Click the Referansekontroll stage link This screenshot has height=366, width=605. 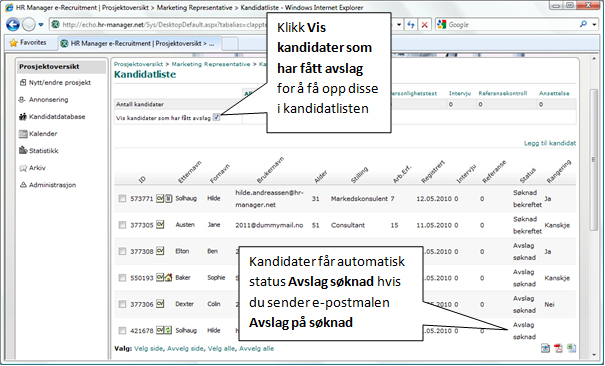coord(502,93)
